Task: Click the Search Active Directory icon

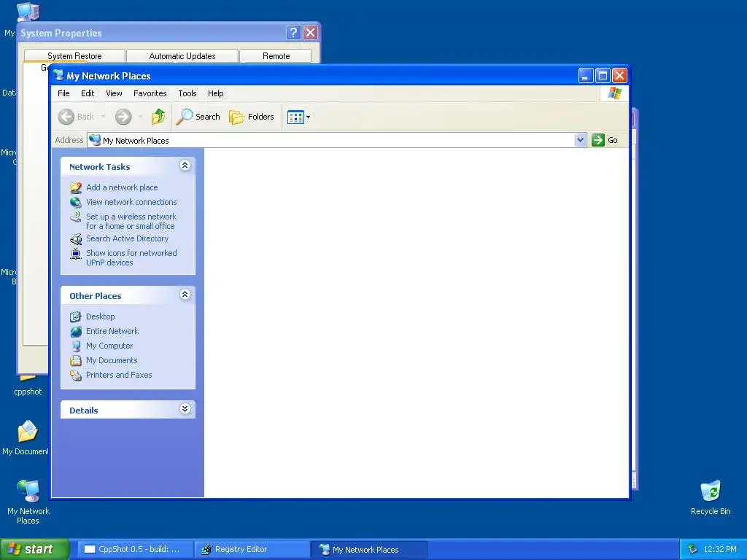Action: 76,239
